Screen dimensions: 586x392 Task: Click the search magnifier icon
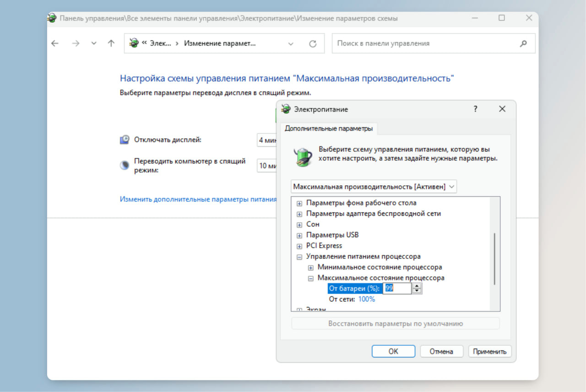pyautogui.click(x=524, y=43)
